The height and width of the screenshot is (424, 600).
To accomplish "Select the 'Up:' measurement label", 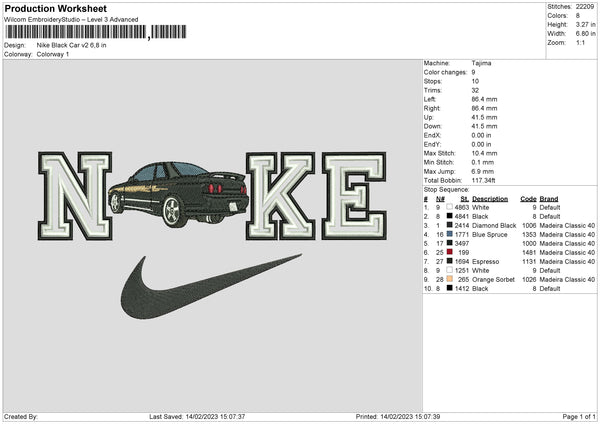I will point(428,117).
